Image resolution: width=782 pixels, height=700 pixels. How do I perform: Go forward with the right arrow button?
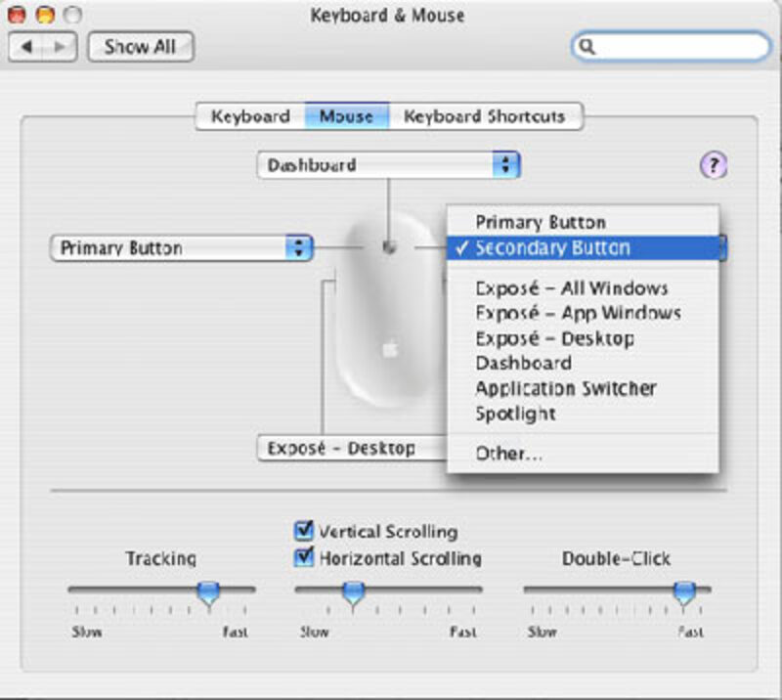pos(60,46)
